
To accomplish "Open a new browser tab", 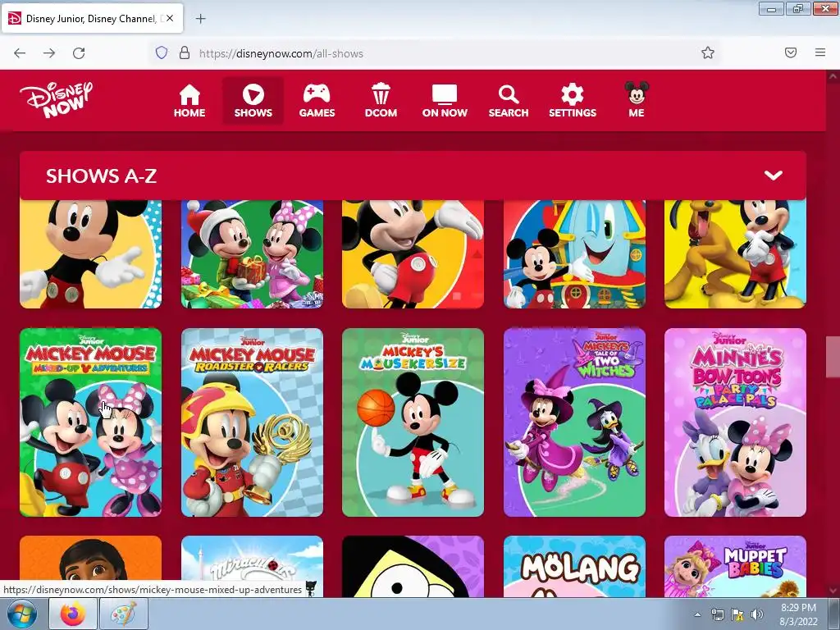I will click(x=200, y=19).
